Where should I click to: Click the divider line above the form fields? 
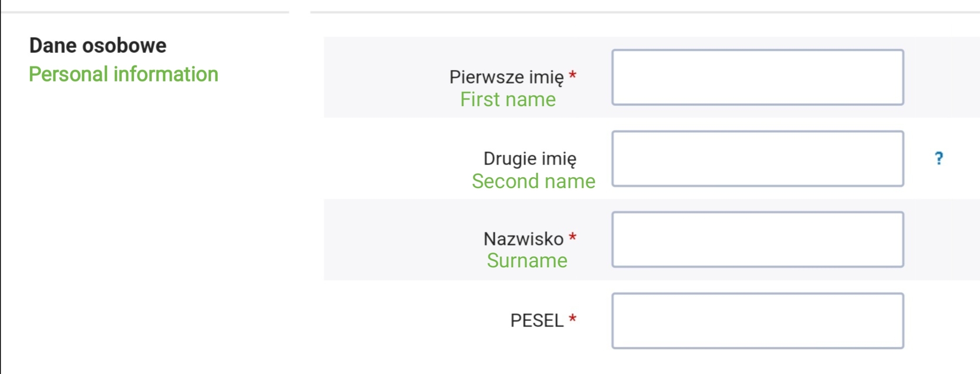pyautogui.click(x=644, y=12)
